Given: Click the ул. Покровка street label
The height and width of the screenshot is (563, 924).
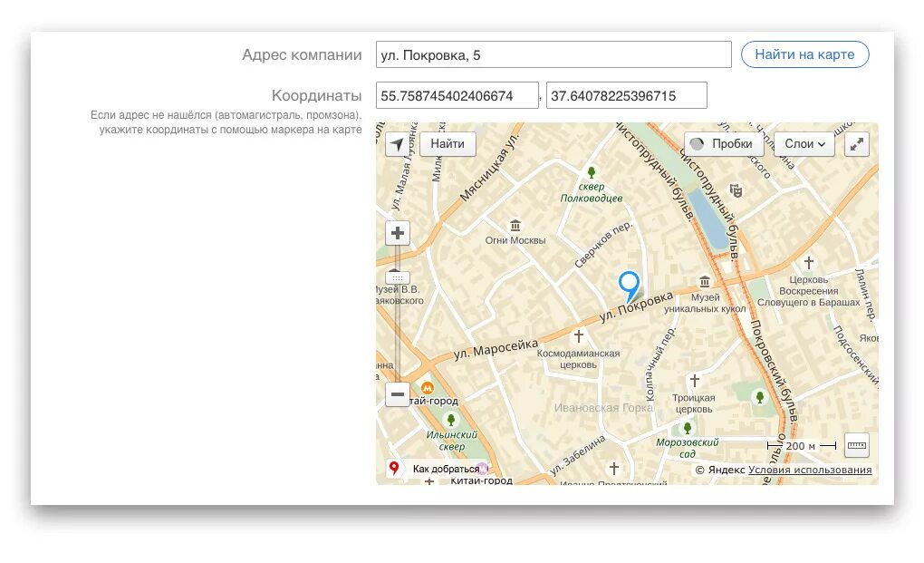Looking at the screenshot, I should (637, 306).
